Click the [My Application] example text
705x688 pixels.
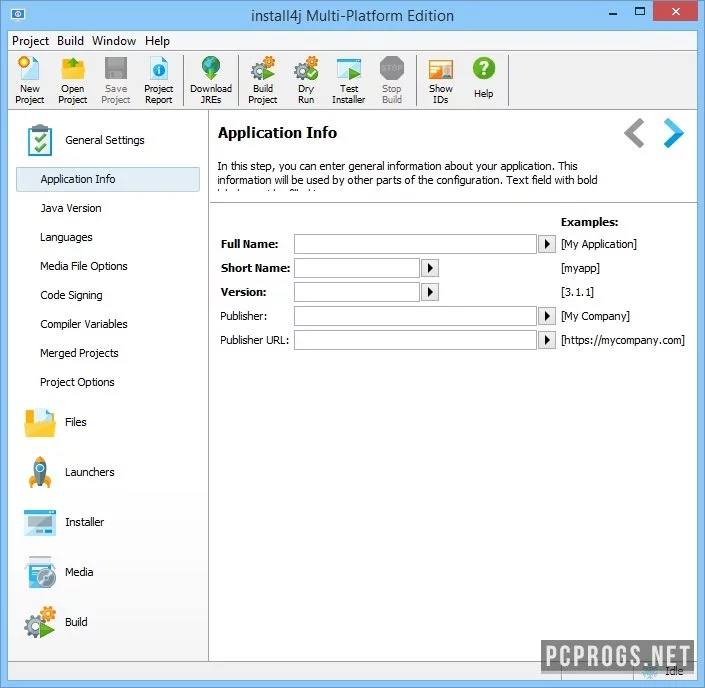point(598,244)
